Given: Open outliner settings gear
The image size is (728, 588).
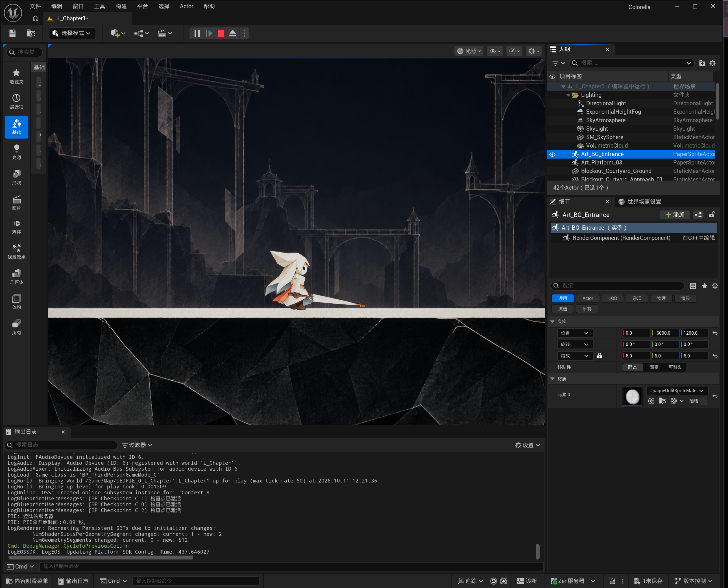Looking at the screenshot, I should click(x=712, y=63).
